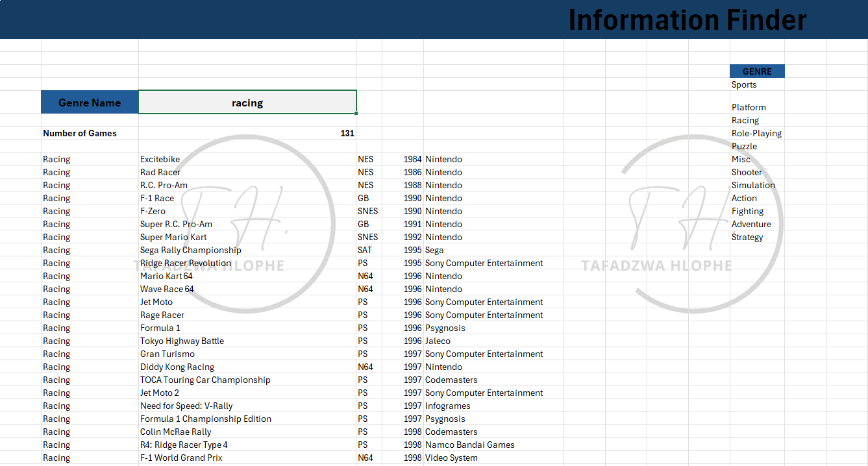This screenshot has height=466, width=868.
Task: Select Platform in the GENRE list
Action: pyautogui.click(x=749, y=107)
